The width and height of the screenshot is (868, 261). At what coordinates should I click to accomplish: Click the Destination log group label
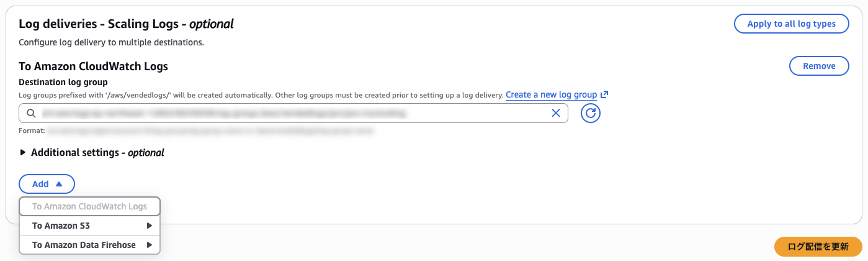63,82
